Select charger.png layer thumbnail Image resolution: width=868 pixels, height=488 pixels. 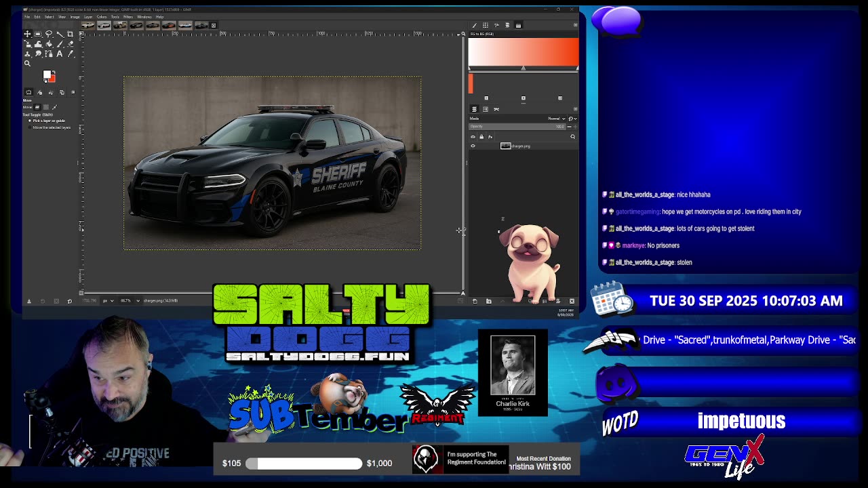(505, 146)
